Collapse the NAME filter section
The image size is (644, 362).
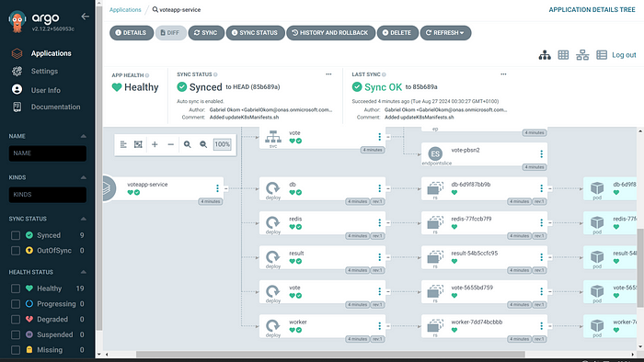click(x=84, y=136)
